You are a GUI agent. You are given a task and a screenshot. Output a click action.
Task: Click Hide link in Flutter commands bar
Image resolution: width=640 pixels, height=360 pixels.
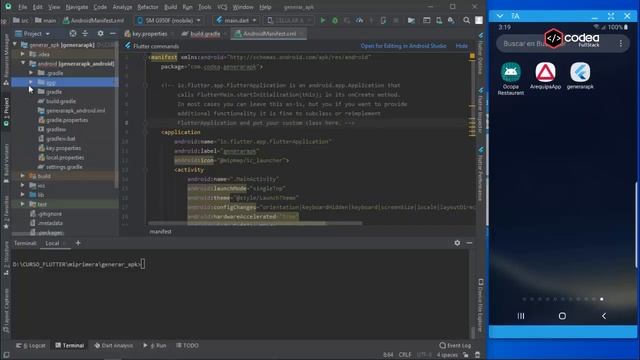tap(461, 46)
